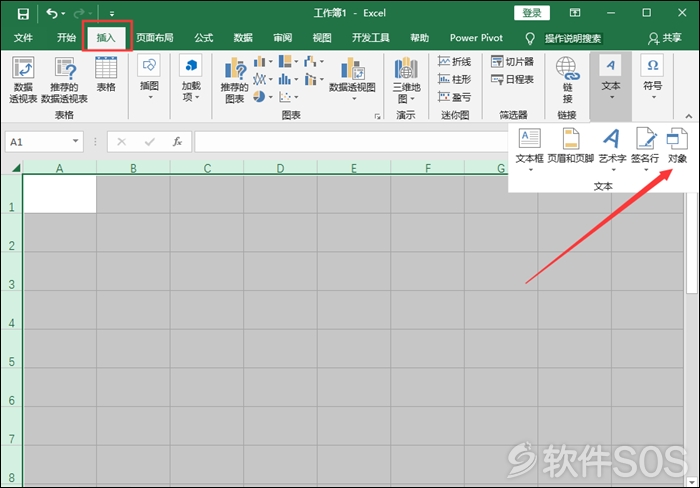This screenshot has width=700, height=488.
Task: Click 推荐的数据透视表 icon
Action: pyautogui.click(x=64, y=80)
